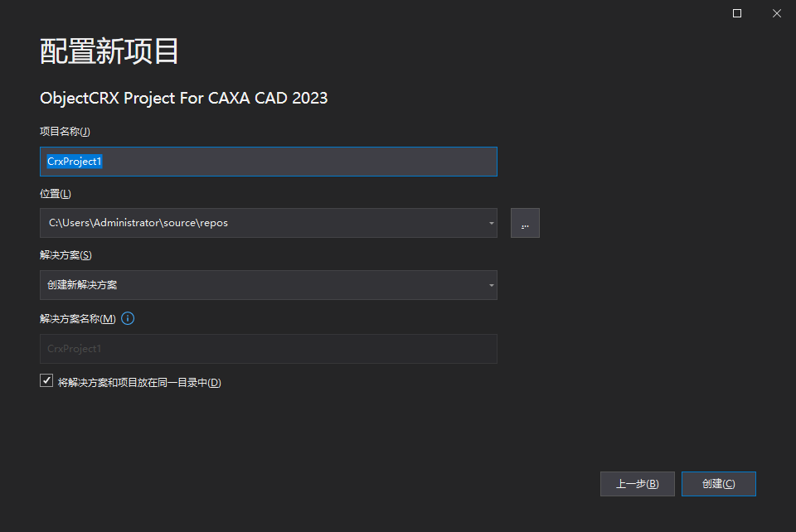Screen dimensions: 796x532
Task: Click the location path C:\Users\Administrator\source\repos text
Action: click(138, 223)
